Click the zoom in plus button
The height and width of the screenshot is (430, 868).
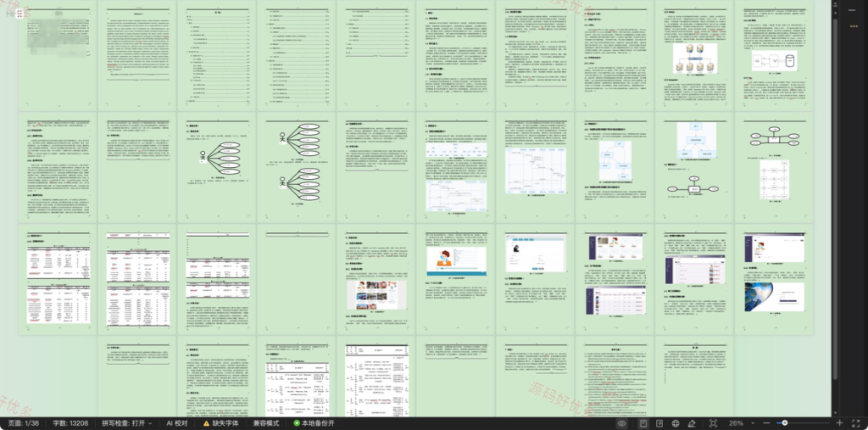pos(840,423)
